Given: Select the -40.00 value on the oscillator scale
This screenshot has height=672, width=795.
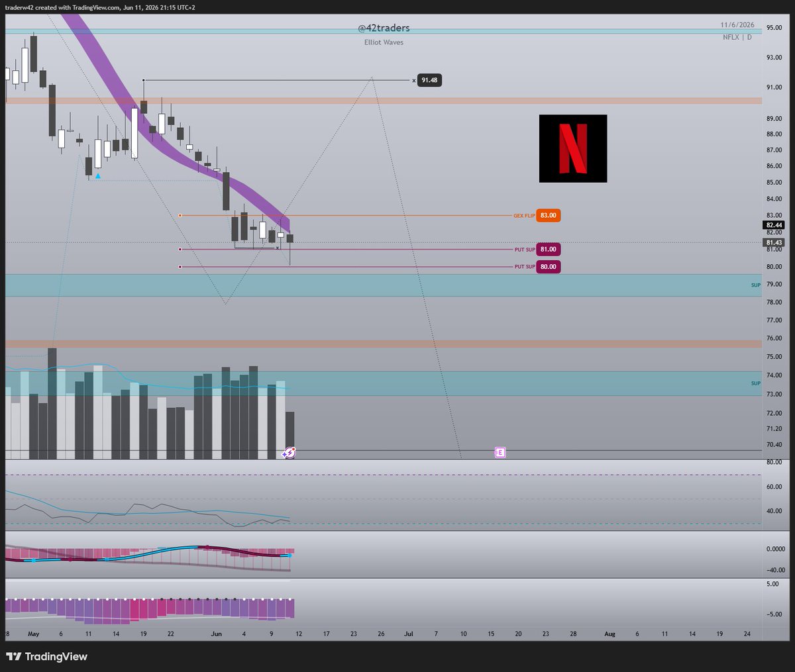Looking at the screenshot, I should pos(775,570).
